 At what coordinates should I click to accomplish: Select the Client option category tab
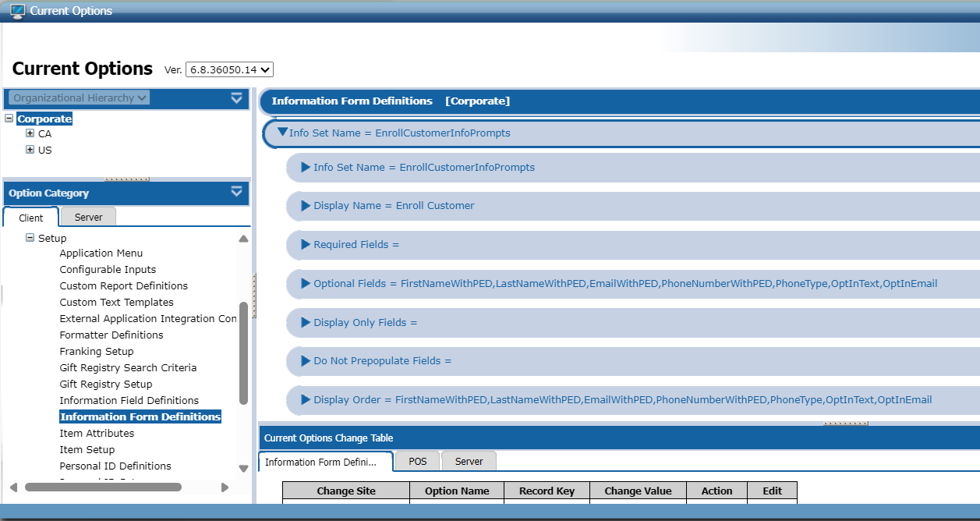point(31,218)
